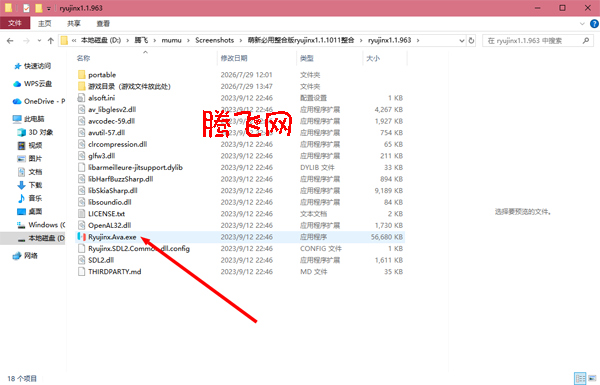
Task: Expand the ribbon with the chevron
Action: pyautogui.click(x=582, y=24)
